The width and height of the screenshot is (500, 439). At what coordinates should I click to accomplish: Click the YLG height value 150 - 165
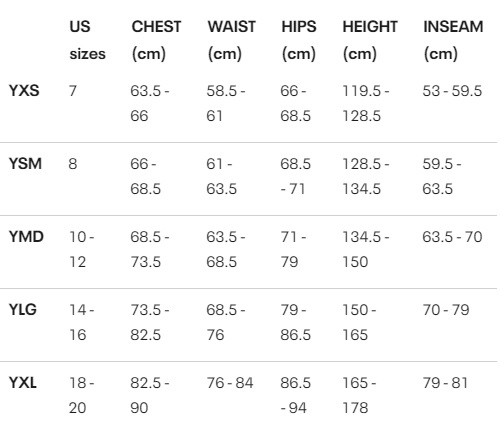[359, 322]
